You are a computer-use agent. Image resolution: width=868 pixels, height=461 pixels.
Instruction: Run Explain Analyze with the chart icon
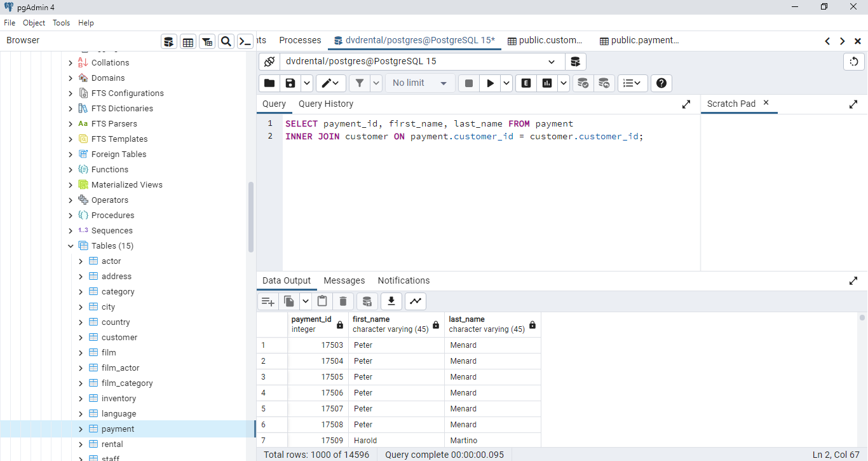[x=547, y=83]
